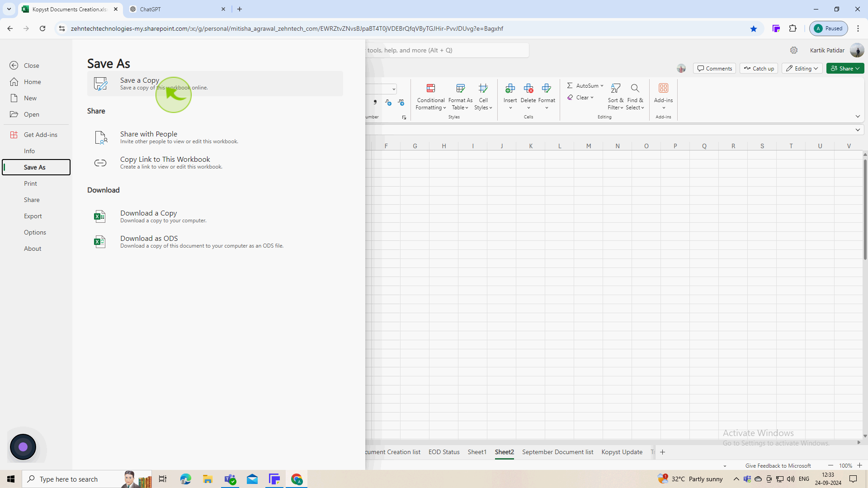Click Give Feedback to Microsoft link
Image resolution: width=868 pixels, height=488 pixels.
coord(778,465)
